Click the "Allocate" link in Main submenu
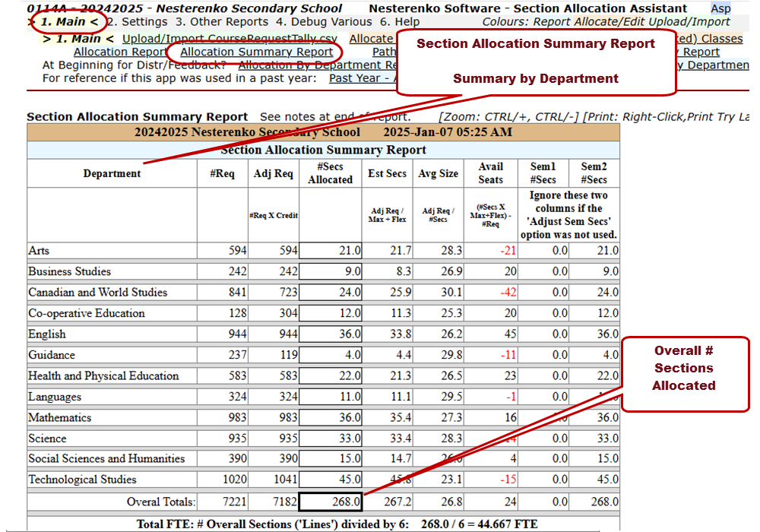This screenshot has width=760, height=532. coord(371,39)
